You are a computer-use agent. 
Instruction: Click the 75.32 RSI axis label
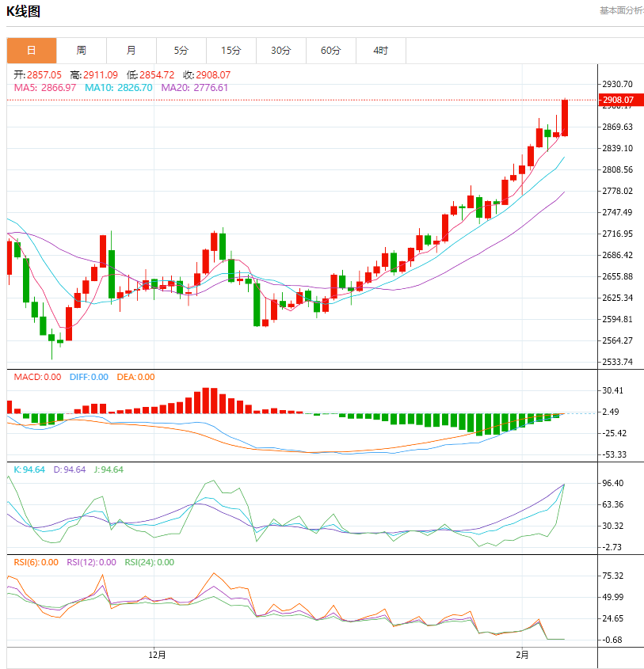(x=612, y=576)
